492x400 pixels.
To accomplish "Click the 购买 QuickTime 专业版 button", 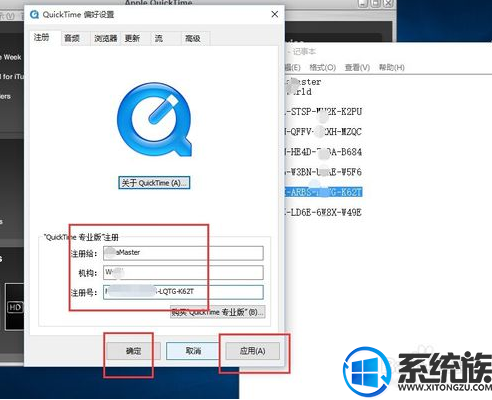I will coord(218,312).
